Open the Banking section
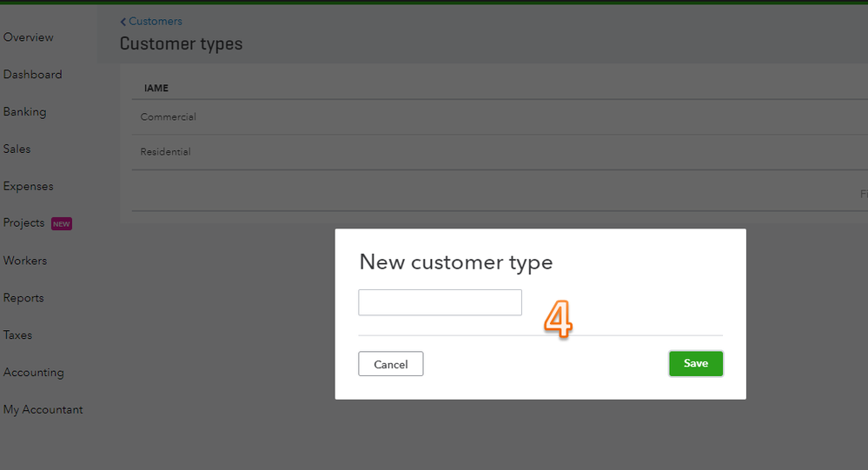868x470 pixels. click(x=25, y=112)
